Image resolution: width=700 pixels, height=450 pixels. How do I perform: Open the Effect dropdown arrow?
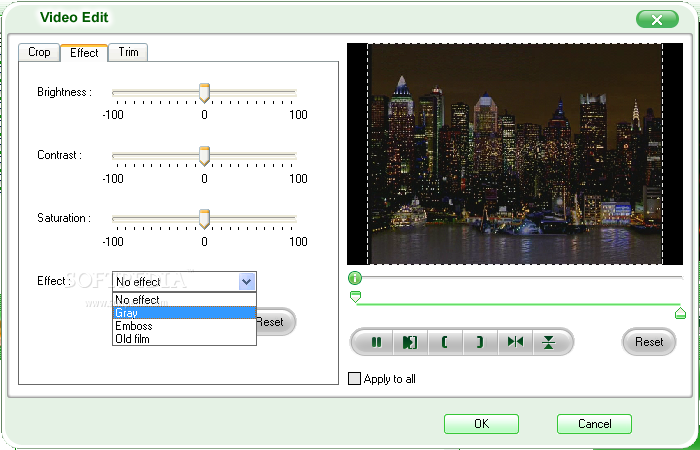pos(247,282)
